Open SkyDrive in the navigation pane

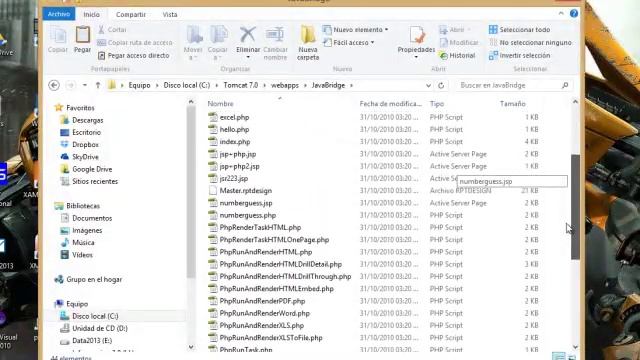[x=85, y=157]
